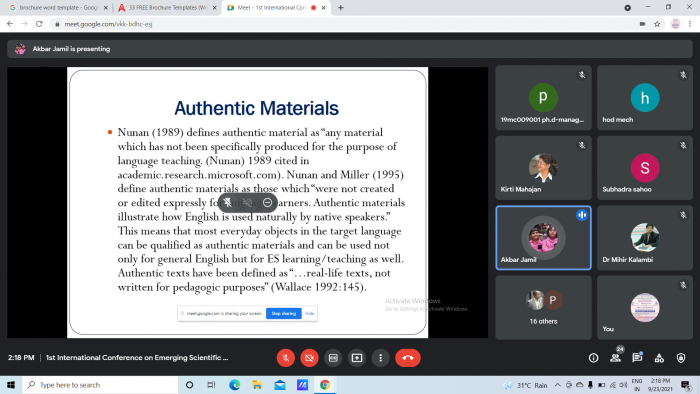Turn on captions with CC button
The image size is (700, 394).
333,358
